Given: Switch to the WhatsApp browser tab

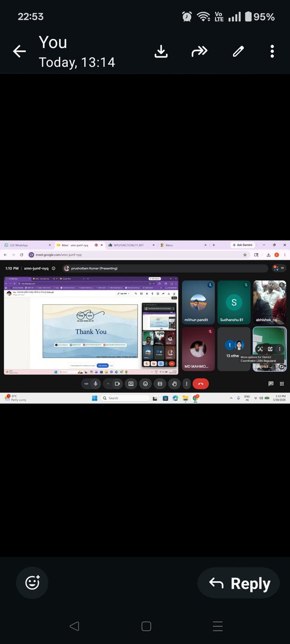Looking at the screenshot, I should (27, 245).
